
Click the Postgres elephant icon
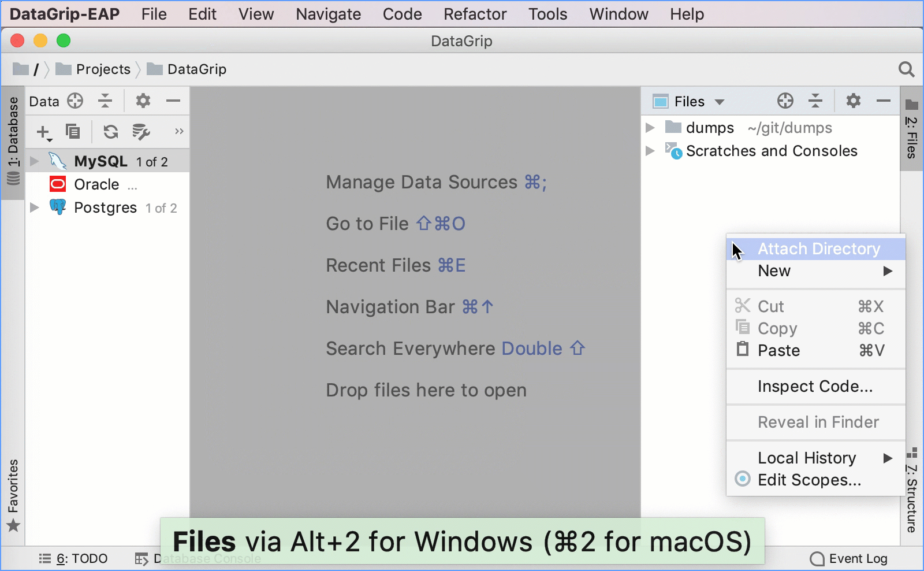(58, 207)
